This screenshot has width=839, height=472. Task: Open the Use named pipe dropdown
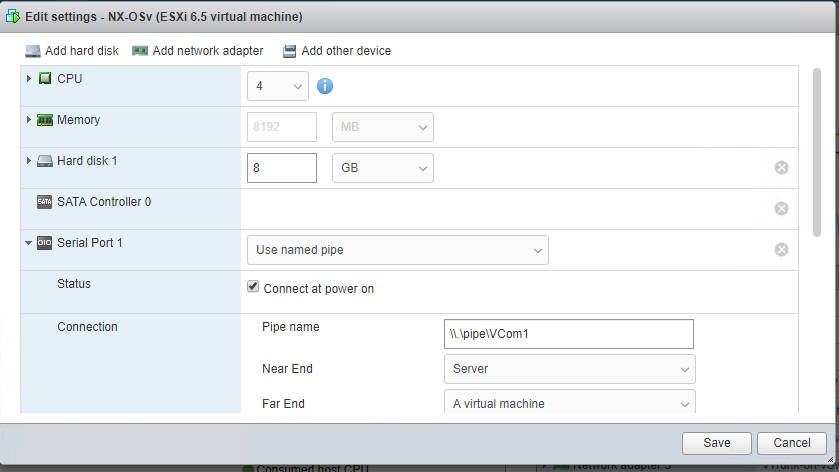click(x=397, y=250)
